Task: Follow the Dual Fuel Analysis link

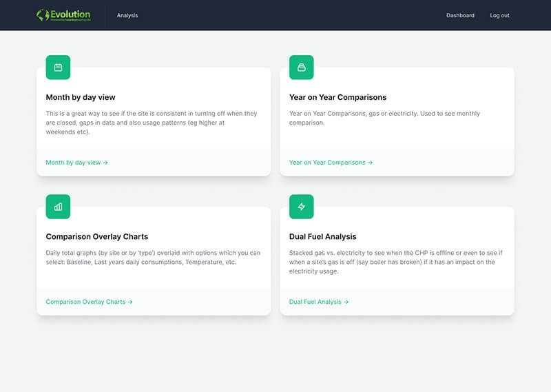Action: [x=319, y=302]
